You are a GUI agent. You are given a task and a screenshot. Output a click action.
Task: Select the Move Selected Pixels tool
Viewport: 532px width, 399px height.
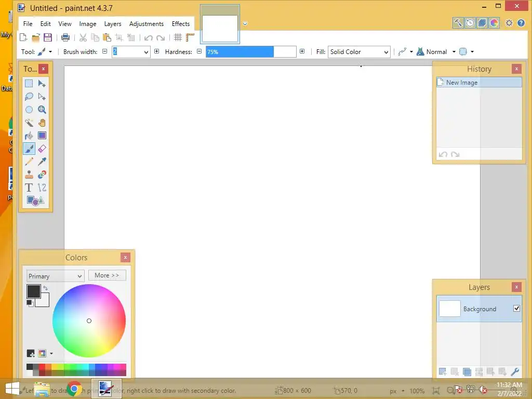(x=42, y=83)
